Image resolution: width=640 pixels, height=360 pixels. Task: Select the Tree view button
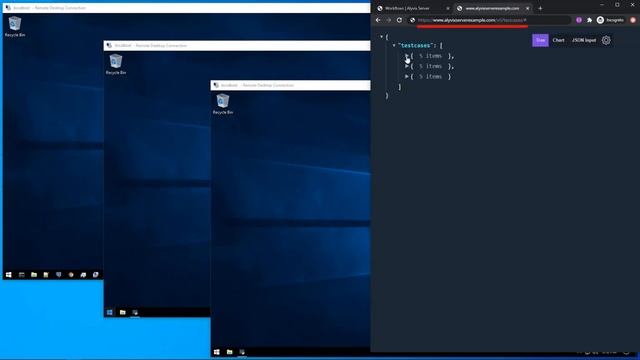(540, 40)
